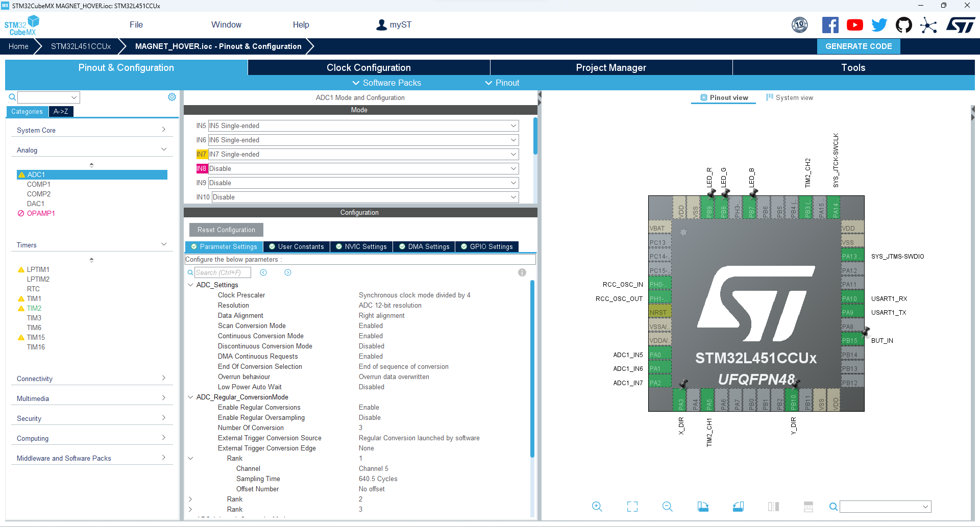Collapse the ADC_Settings tree group

coord(190,285)
